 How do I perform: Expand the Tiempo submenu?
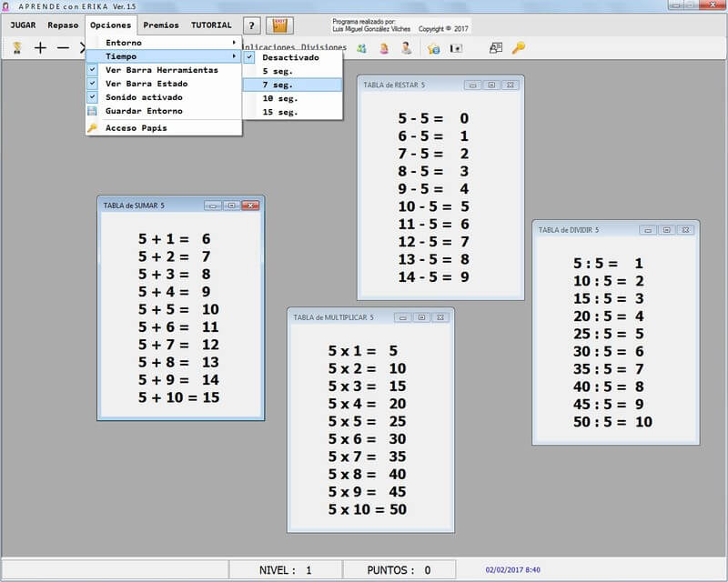[x=164, y=56]
